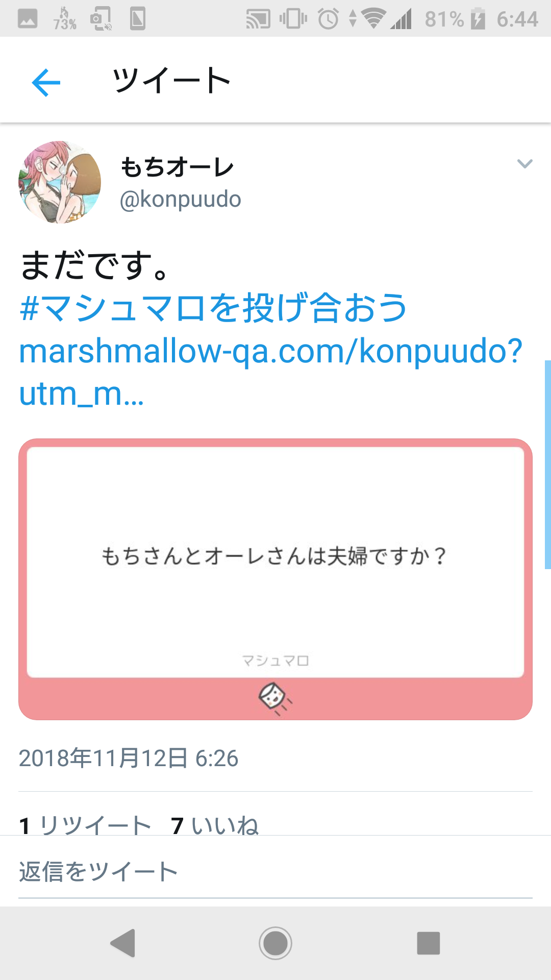Open the pink Marshmallow question card
Viewport: 551px width, 980px height.
pos(275,579)
